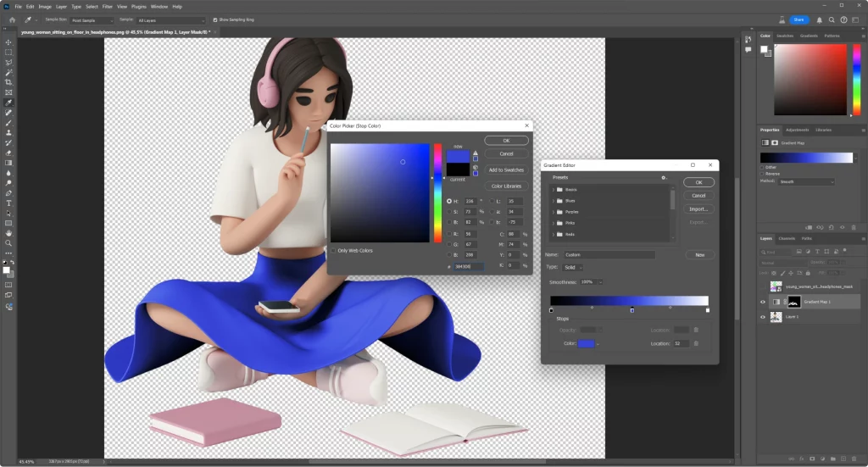Click the Stops Color swatch in Gradient Editor
Screen dimensions: 868x467
coord(587,343)
